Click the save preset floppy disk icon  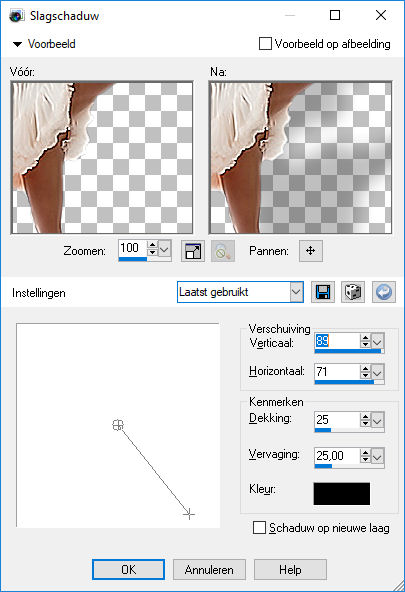click(x=323, y=292)
